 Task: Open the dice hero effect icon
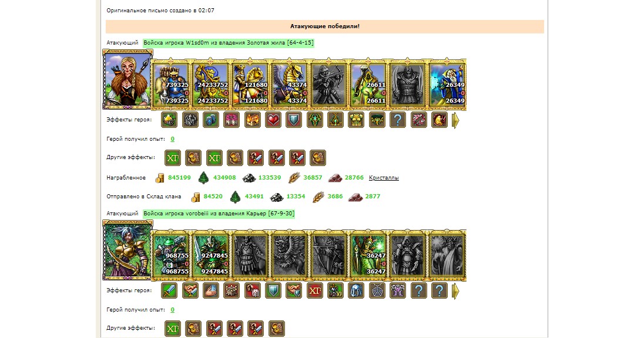pyautogui.click(x=252, y=291)
